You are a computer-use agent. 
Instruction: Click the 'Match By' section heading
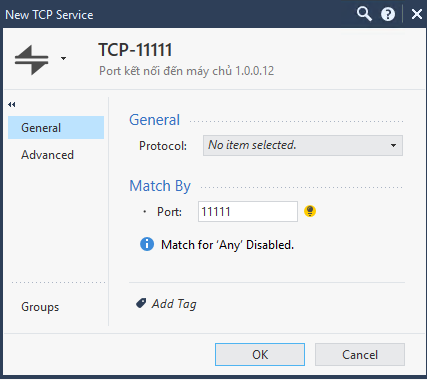[x=160, y=186]
